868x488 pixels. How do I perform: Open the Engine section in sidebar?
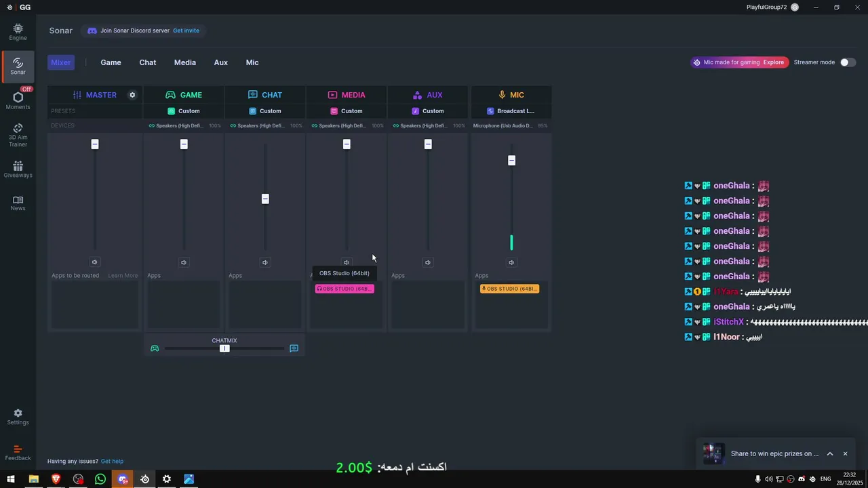(18, 32)
